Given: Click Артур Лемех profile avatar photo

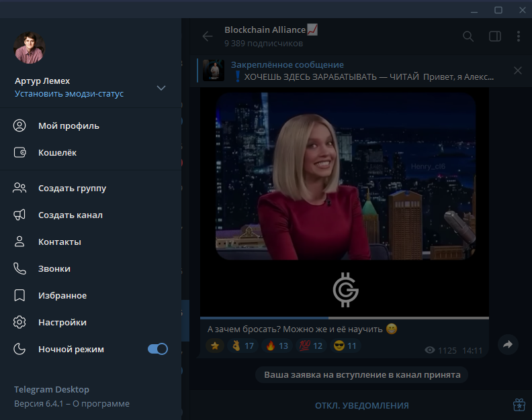Looking at the screenshot, I should pos(29,48).
